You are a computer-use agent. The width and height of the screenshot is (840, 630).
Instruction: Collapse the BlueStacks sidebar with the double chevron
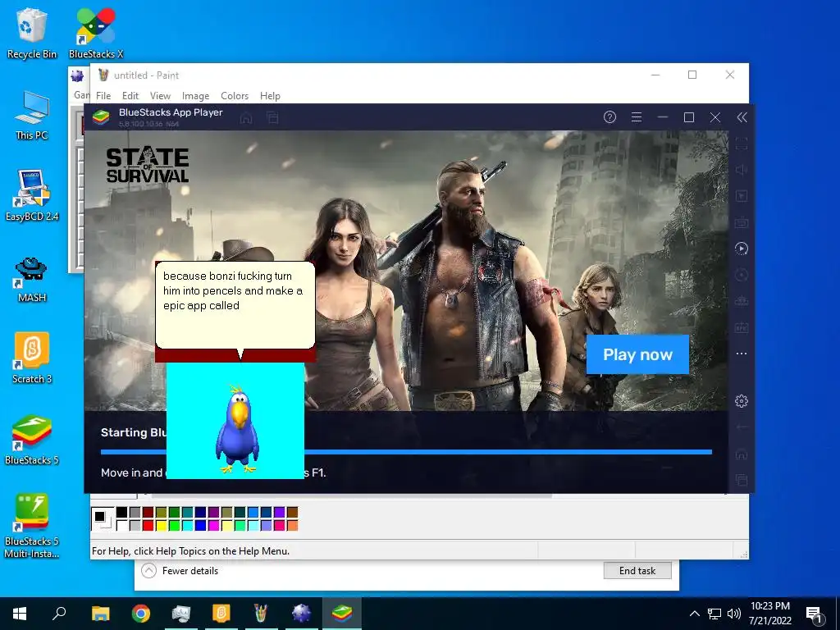coord(742,117)
